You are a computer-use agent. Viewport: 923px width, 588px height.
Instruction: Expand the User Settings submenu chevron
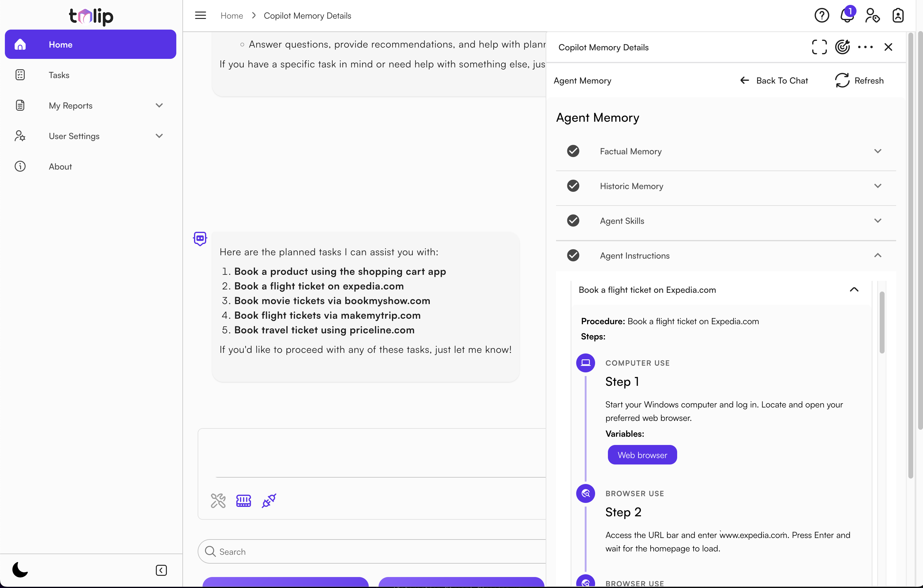click(x=159, y=136)
